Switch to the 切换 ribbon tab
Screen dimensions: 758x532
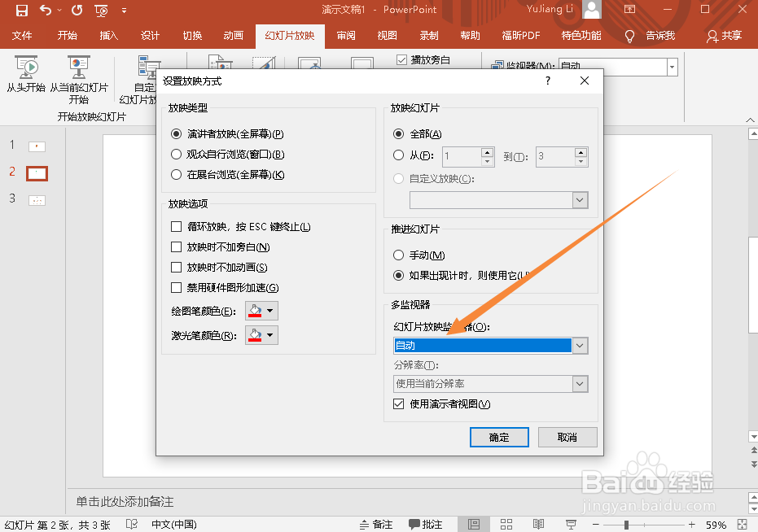(x=192, y=36)
